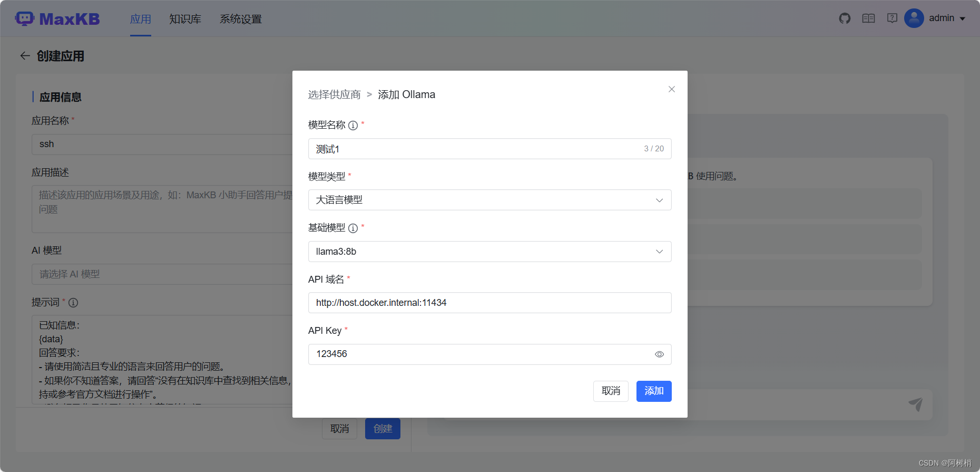Focus the API Key input field
This screenshot has width=980, height=472.
490,354
